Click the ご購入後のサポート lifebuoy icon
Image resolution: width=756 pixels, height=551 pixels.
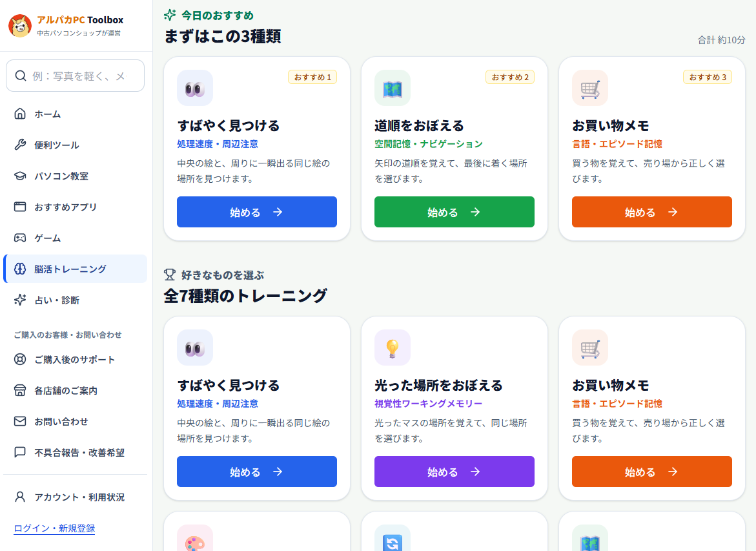[20, 359]
